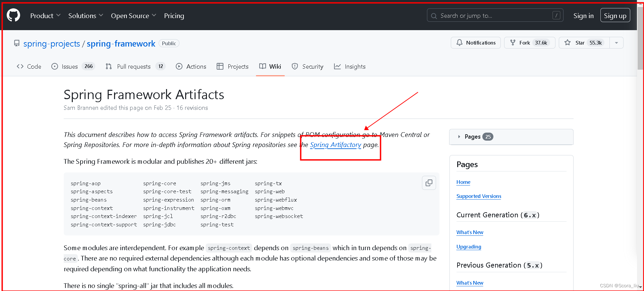This screenshot has width=644, height=291.
Task: Click the Notifications button
Action: 476,43
